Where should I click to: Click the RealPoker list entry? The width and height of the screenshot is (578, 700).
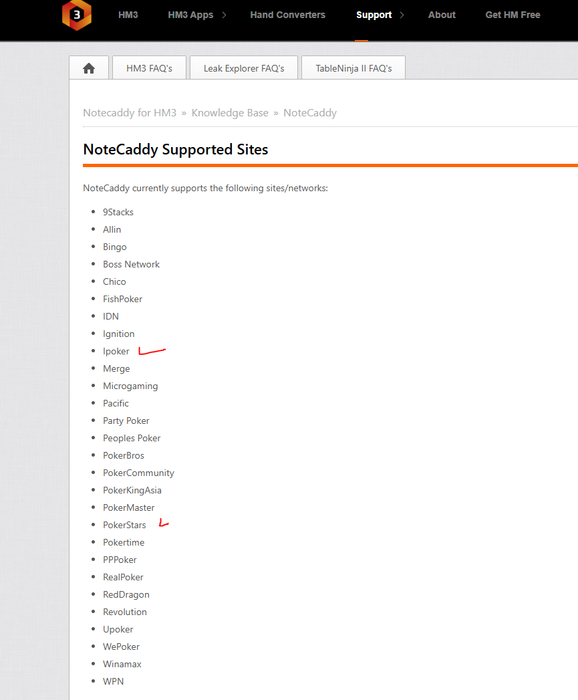(x=123, y=577)
